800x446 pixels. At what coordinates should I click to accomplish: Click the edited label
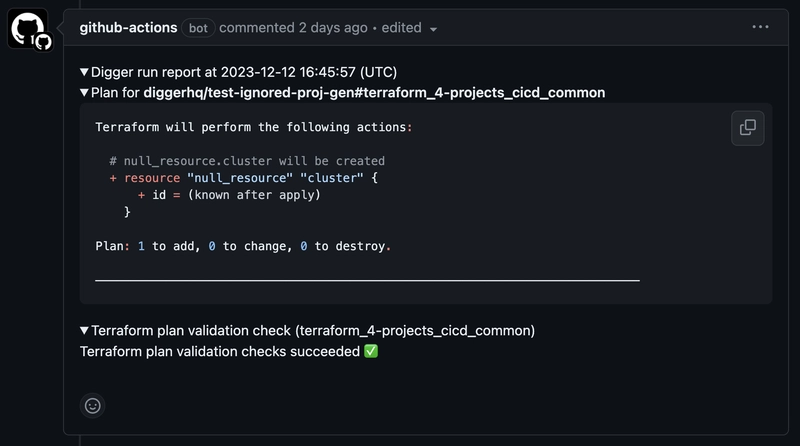click(402, 28)
